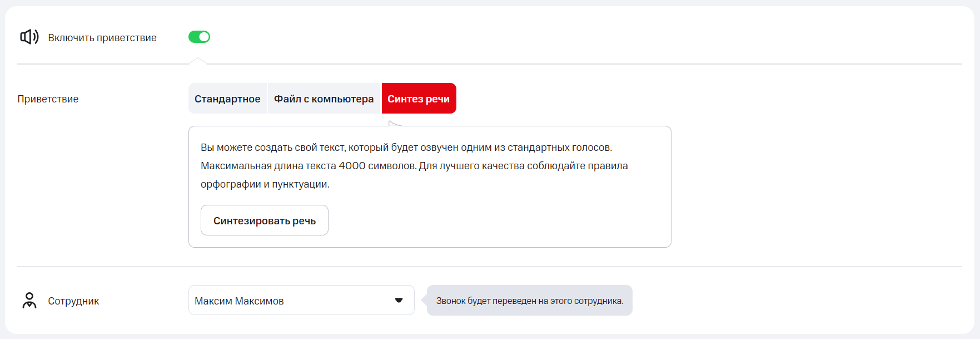Click the person icon beside Сотрудник
980x339 pixels.
[x=29, y=301]
